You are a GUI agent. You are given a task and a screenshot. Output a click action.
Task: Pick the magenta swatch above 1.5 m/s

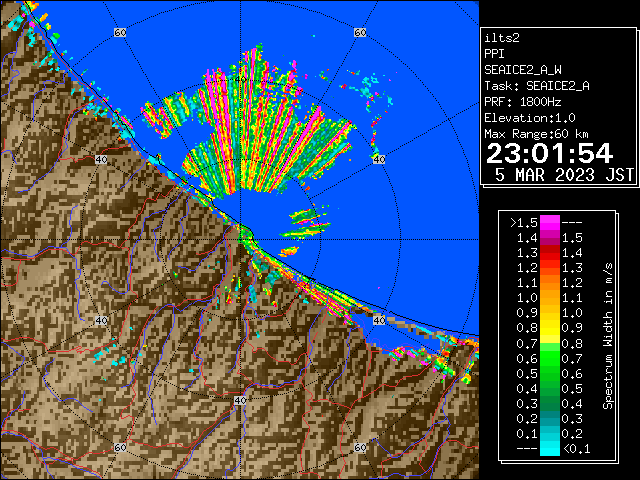(550, 223)
